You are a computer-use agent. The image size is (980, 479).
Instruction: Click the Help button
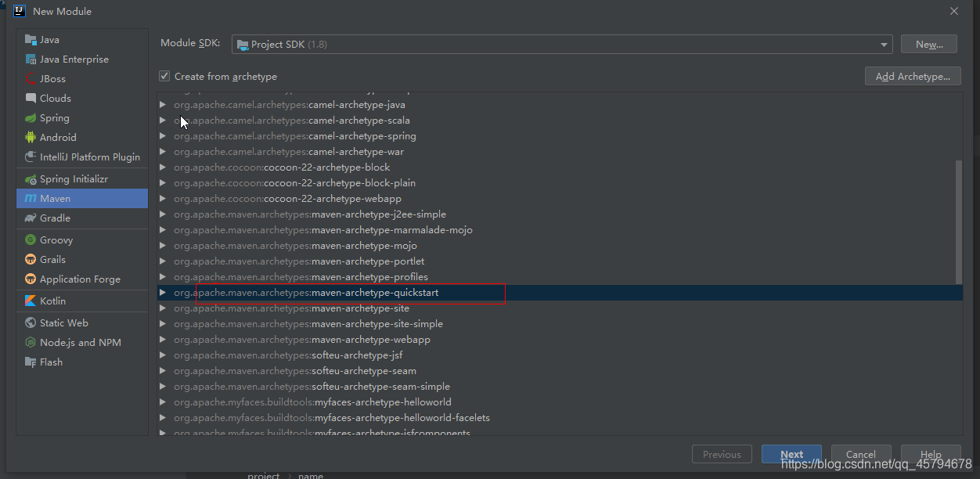[931, 454]
